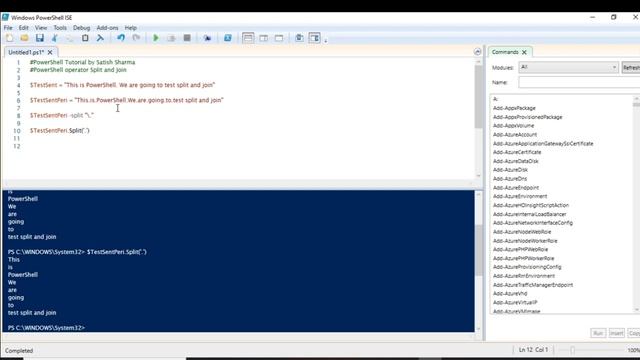Select Add-AzureCertificate command
The height and width of the screenshot is (360, 640).
(x=517, y=152)
